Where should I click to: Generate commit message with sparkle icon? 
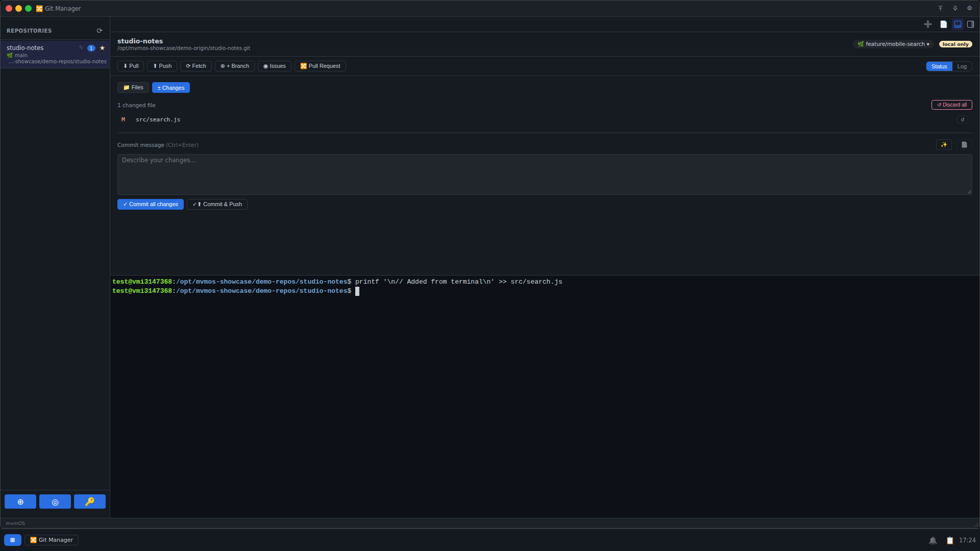pos(944,145)
